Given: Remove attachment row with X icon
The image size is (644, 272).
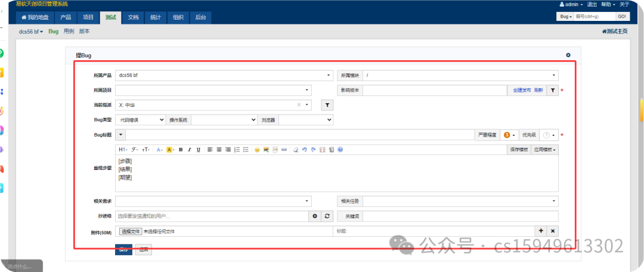Looking at the screenshot, I should point(553,231).
